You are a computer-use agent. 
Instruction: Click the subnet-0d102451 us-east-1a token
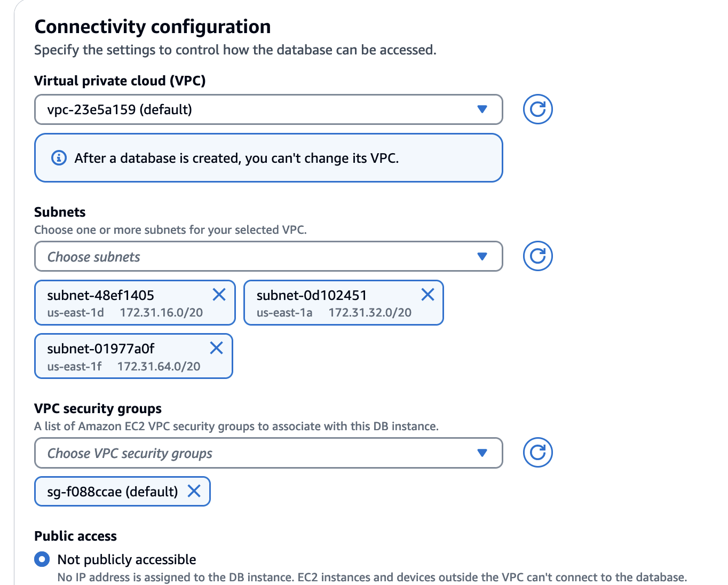click(344, 303)
